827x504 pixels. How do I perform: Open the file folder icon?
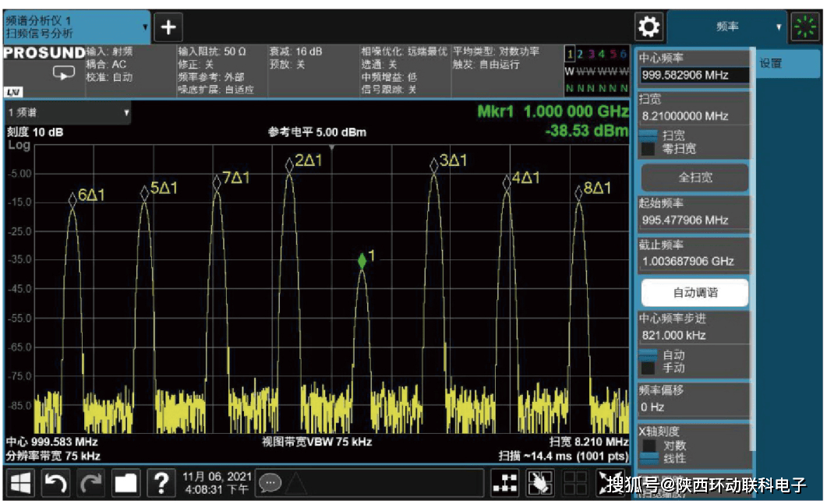point(125,484)
